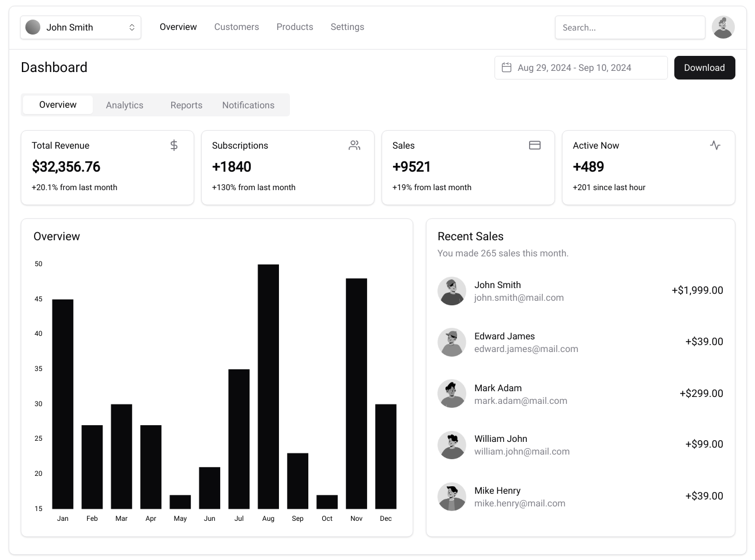Switch to the Analytics tab
Screen dimensions: 755x560
coord(124,105)
